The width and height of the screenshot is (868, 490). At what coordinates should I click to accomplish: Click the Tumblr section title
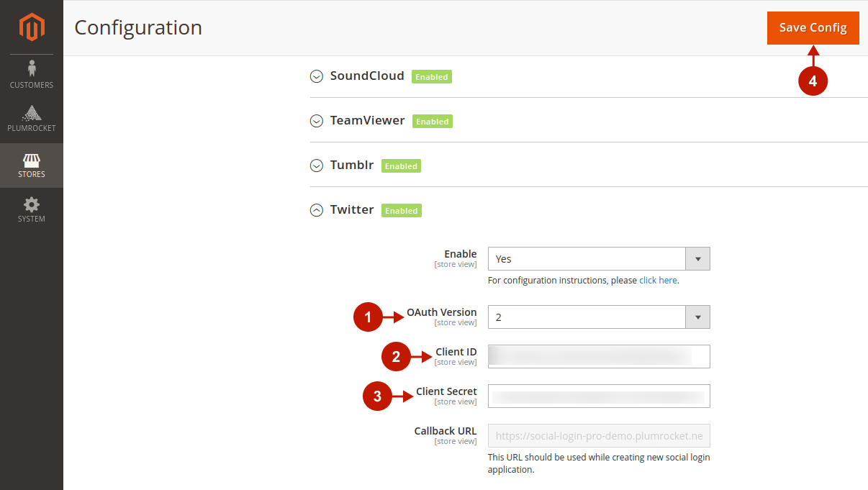(x=352, y=165)
